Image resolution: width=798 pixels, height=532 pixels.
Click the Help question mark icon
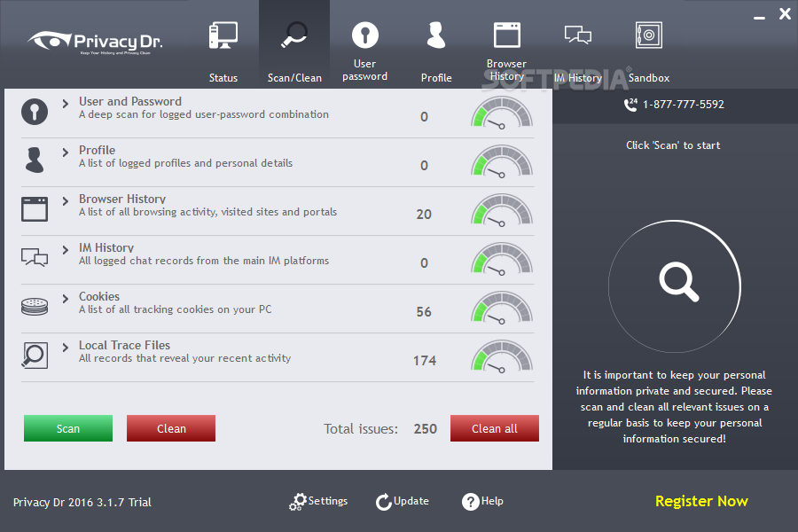click(x=471, y=502)
